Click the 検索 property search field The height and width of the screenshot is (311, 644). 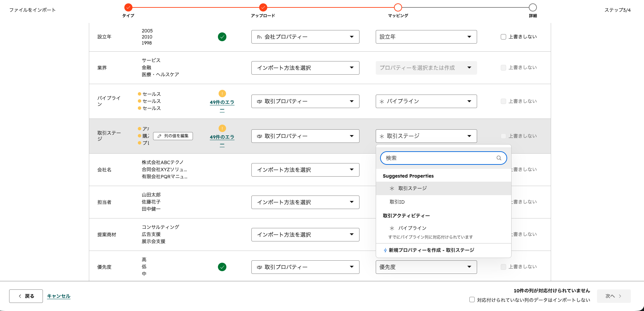tap(443, 158)
